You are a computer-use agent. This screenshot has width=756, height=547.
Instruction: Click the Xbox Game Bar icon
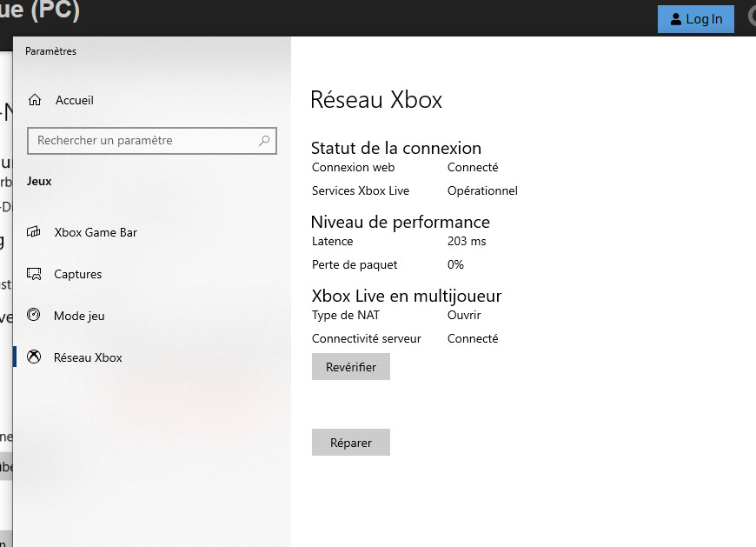click(35, 232)
